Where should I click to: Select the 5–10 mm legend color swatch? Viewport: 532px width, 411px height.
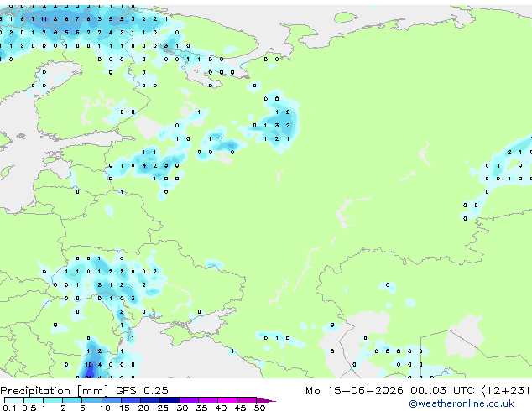pos(91,400)
